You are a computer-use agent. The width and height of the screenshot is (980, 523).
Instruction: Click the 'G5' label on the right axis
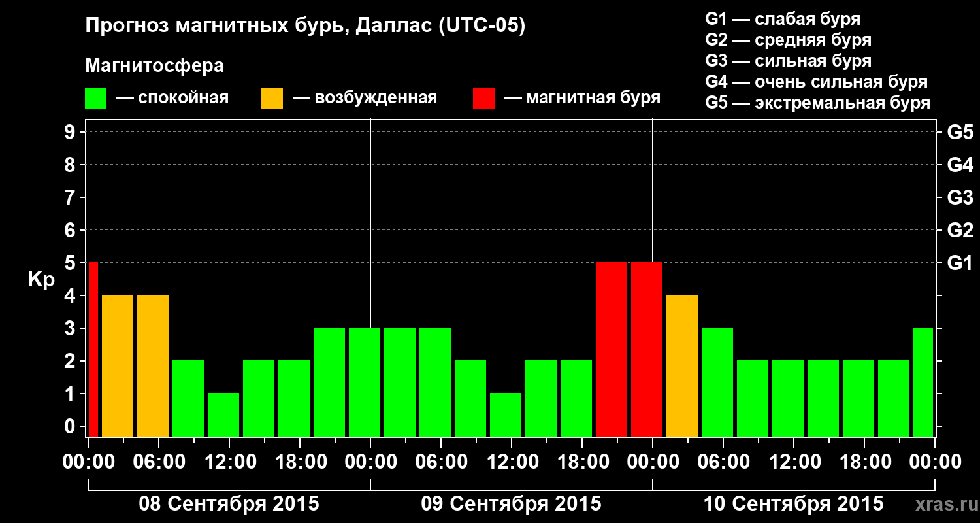pyautogui.click(x=960, y=132)
